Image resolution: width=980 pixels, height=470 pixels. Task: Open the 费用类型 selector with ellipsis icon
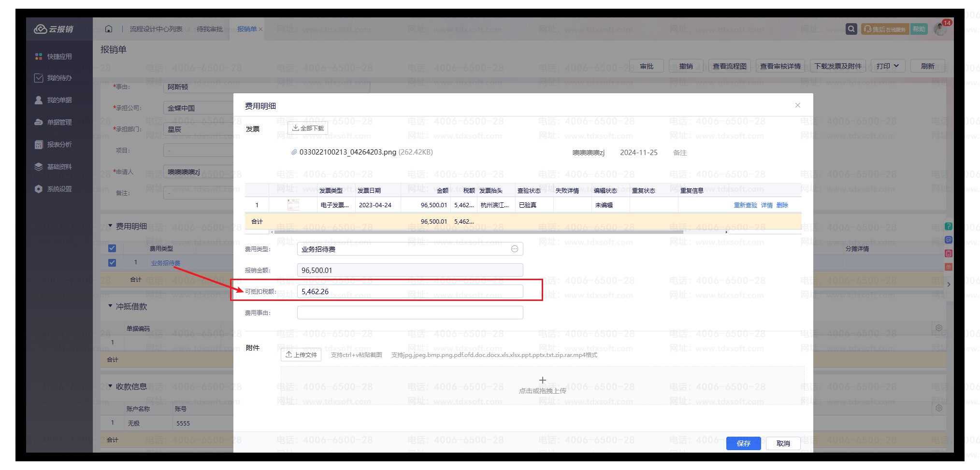[x=514, y=249]
